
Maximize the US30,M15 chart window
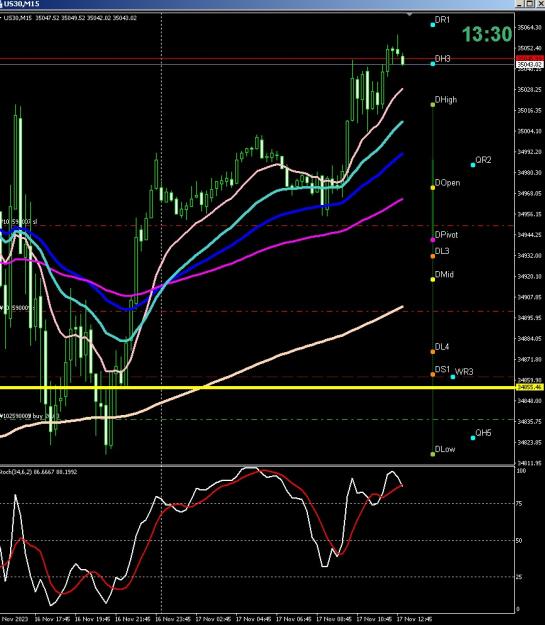pos(529,4)
